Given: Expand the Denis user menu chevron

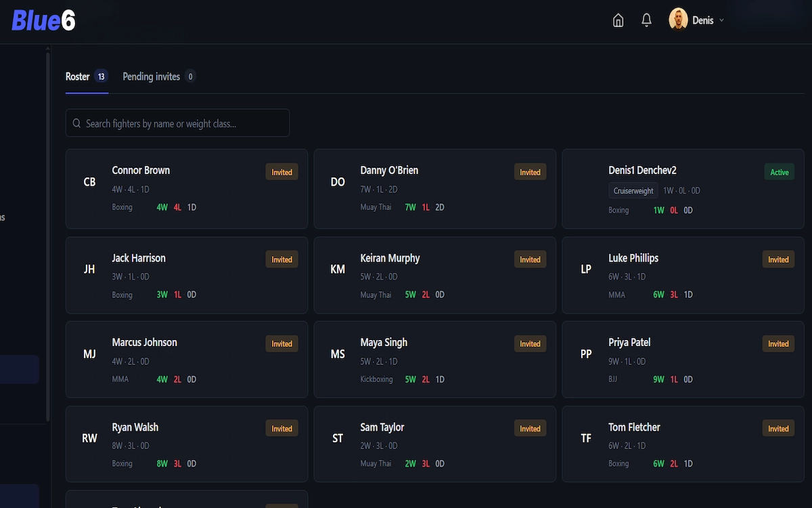Looking at the screenshot, I should click(x=721, y=20).
